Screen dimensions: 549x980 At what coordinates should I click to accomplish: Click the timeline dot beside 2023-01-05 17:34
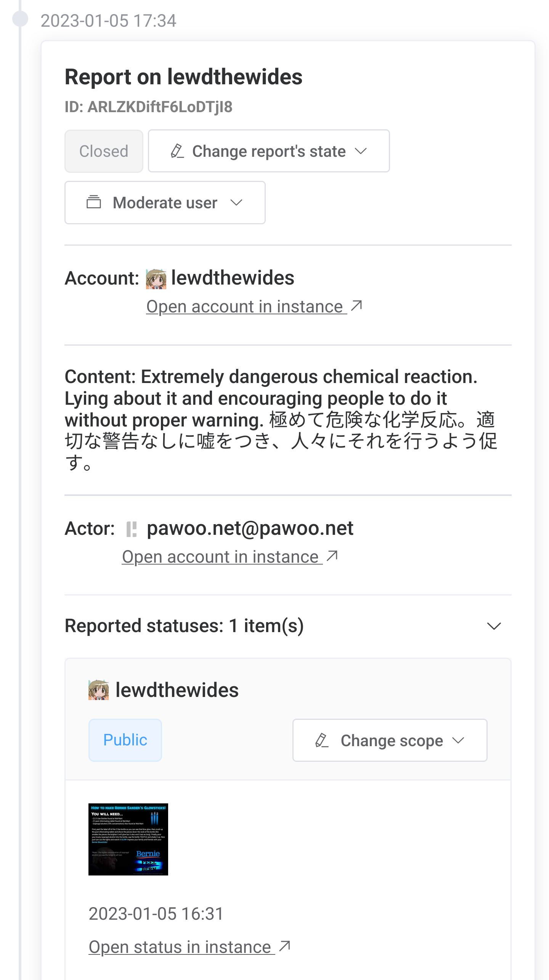click(20, 19)
